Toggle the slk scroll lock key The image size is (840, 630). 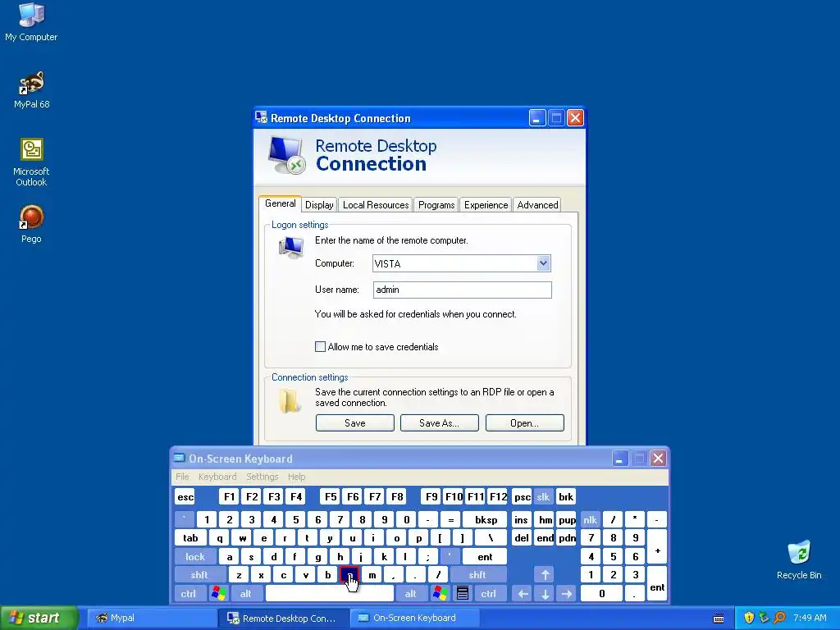[x=543, y=496]
